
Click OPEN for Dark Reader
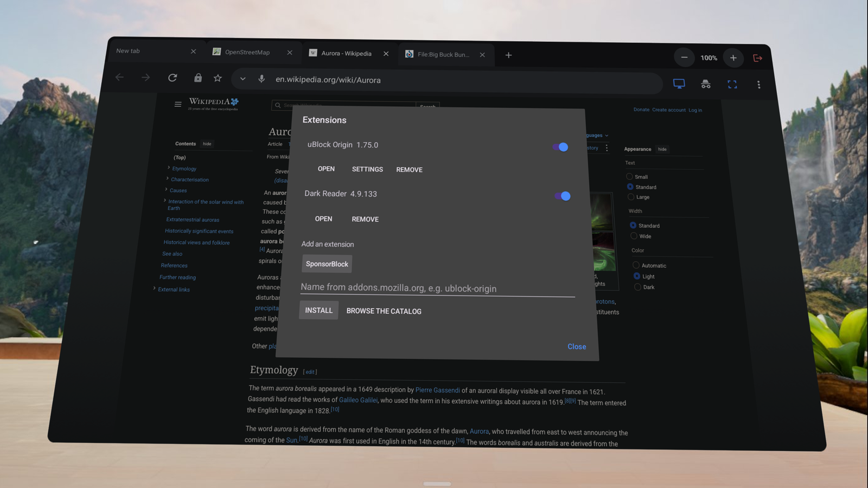(x=323, y=219)
